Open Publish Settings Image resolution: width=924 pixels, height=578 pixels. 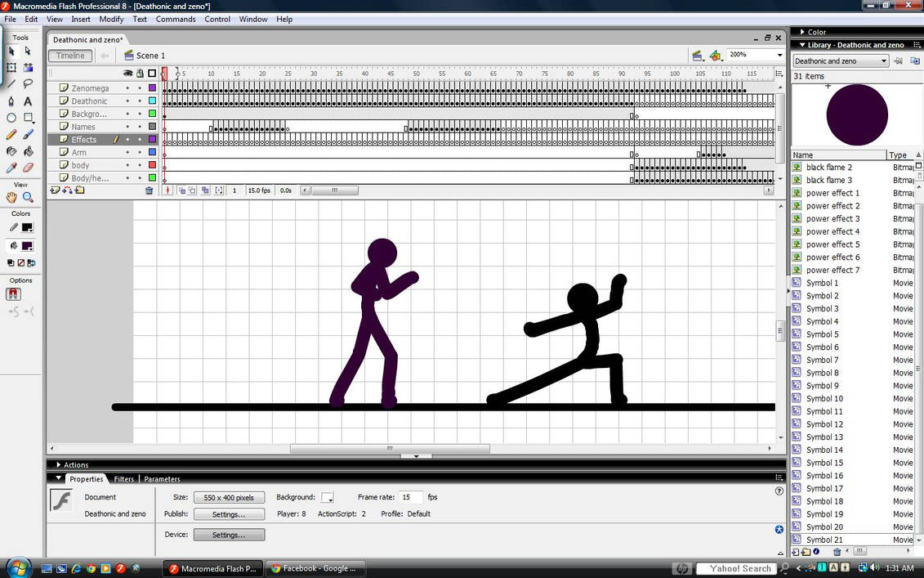click(229, 513)
